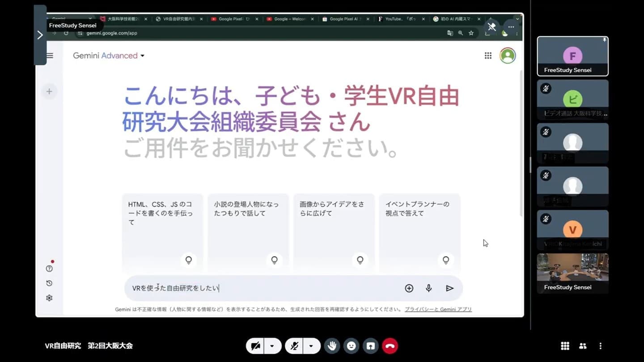Open the Gemini activity history icon
The height and width of the screenshot is (362, 644).
pyautogui.click(x=49, y=283)
